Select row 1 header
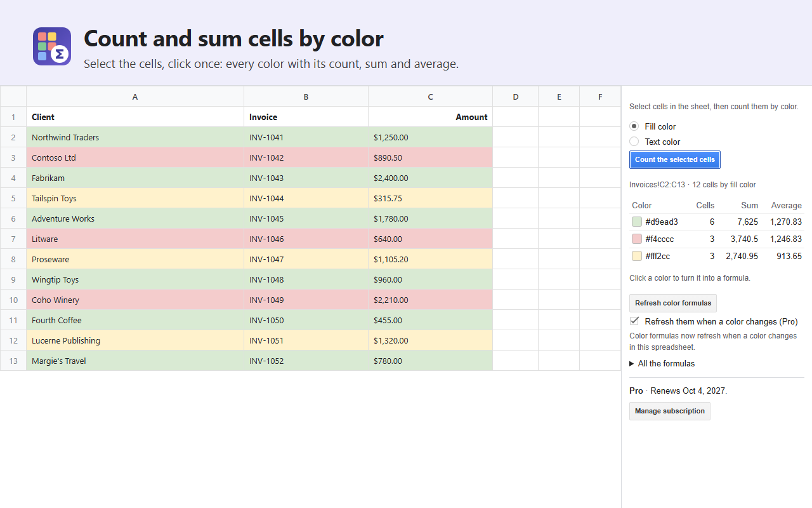Screen dimensions: 812x508 pos(13,117)
